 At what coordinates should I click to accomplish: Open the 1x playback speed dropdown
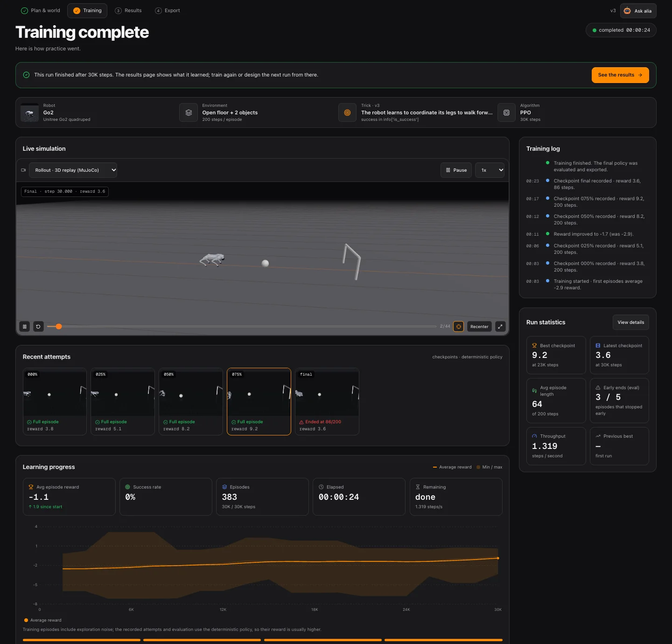(490, 170)
